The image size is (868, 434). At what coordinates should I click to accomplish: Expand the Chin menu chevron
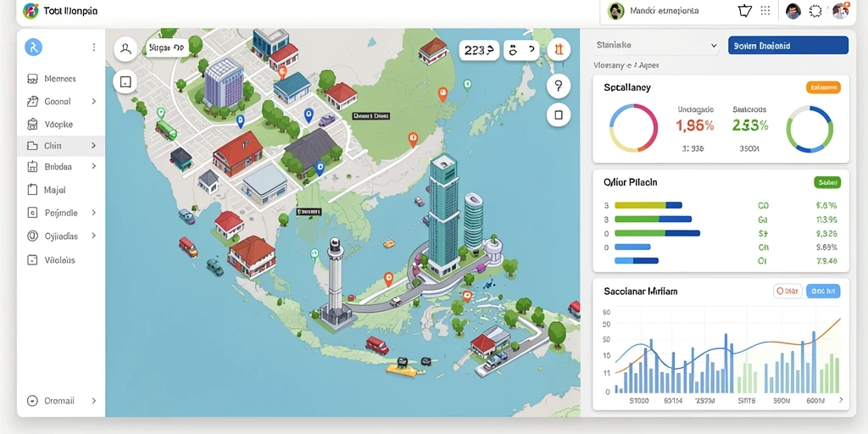(x=93, y=146)
